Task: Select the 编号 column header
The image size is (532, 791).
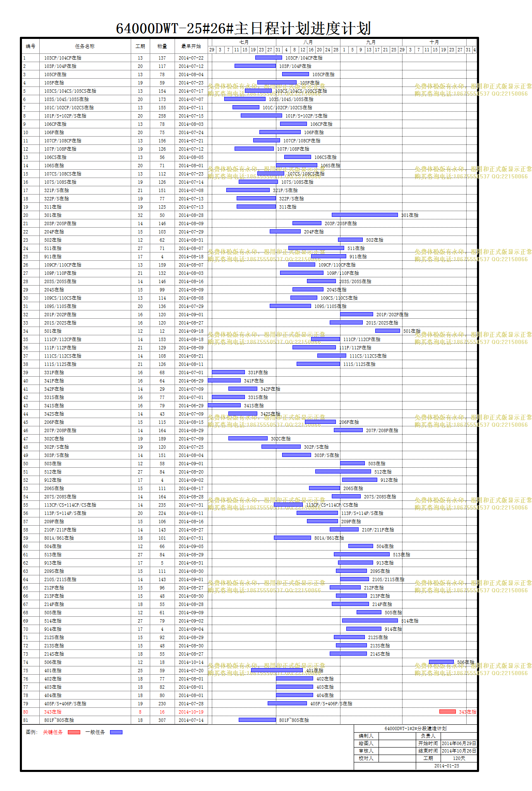Action: coord(31,46)
